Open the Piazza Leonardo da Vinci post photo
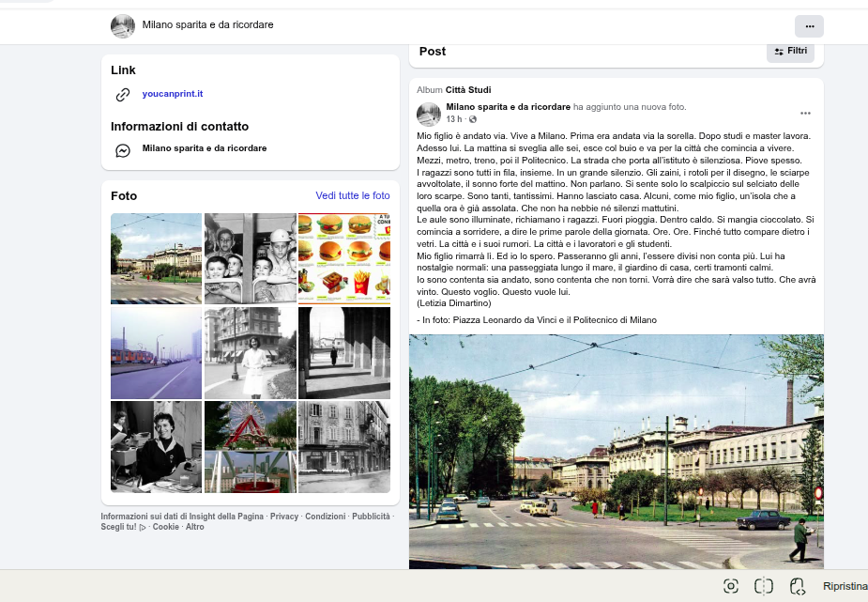Viewport: 868px width, 602px height. pyautogui.click(x=616, y=451)
